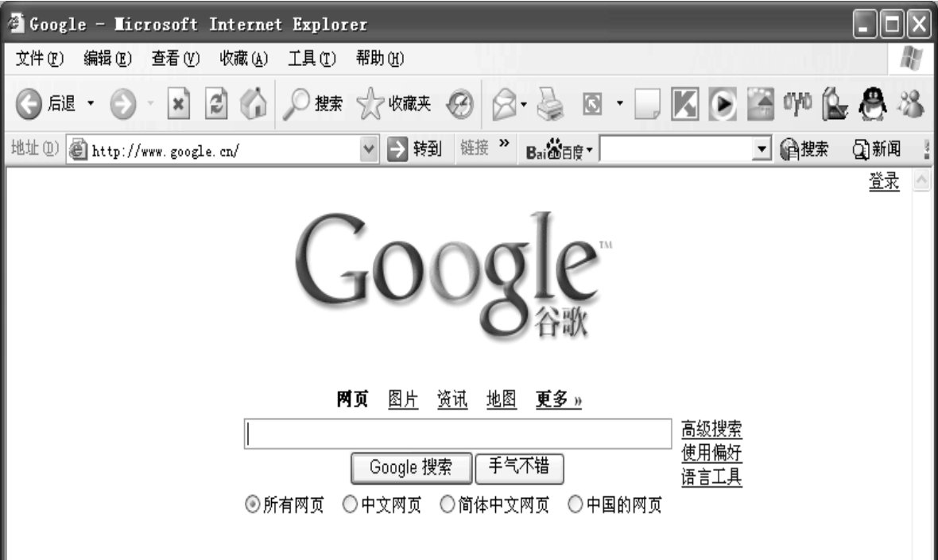
Task: Open the 文件(F) menu
Action: 40,59
